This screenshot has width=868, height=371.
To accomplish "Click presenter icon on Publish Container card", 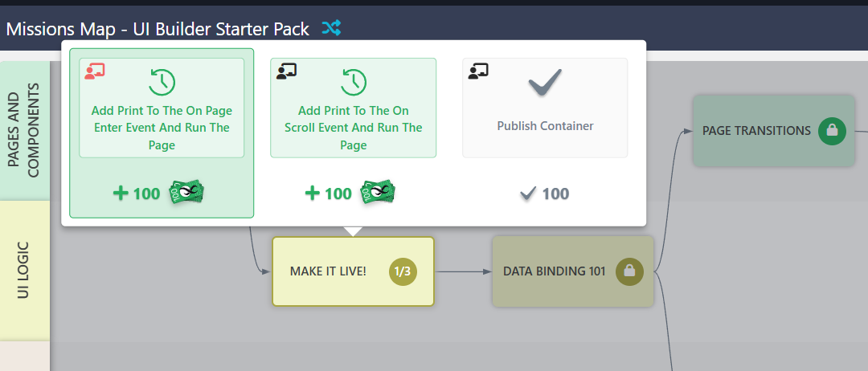I will (x=479, y=71).
